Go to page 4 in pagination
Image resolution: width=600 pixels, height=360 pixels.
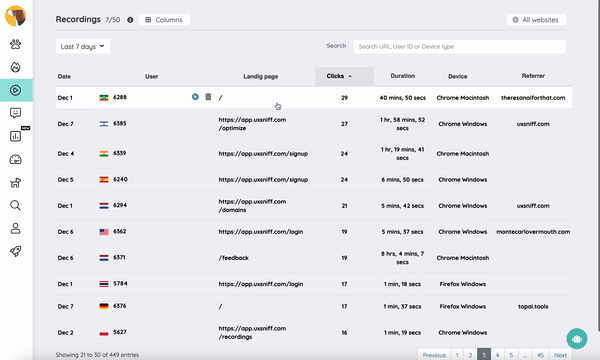497,355
